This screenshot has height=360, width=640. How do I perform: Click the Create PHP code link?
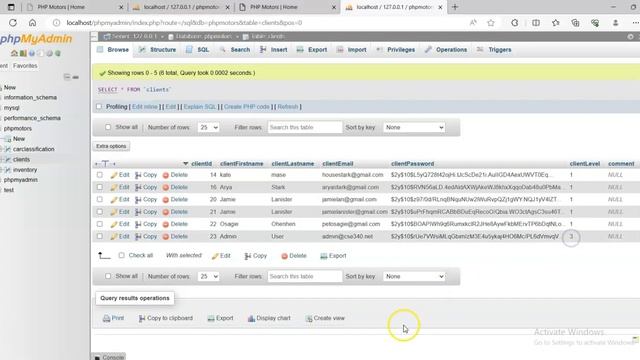247,107
